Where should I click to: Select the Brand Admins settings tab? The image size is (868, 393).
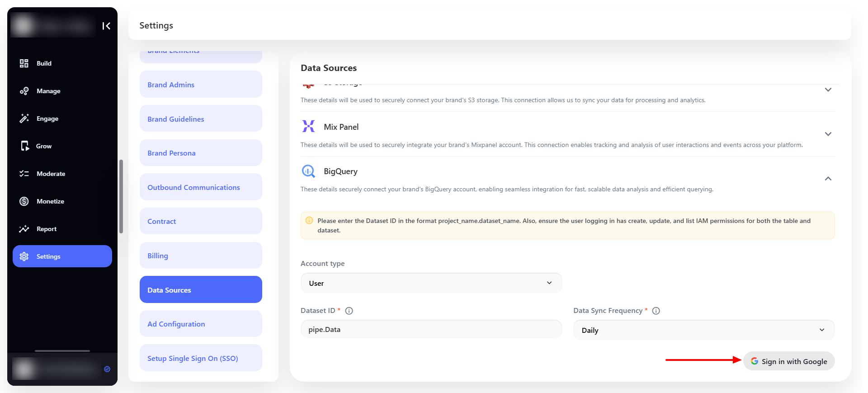[x=201, y=85]
